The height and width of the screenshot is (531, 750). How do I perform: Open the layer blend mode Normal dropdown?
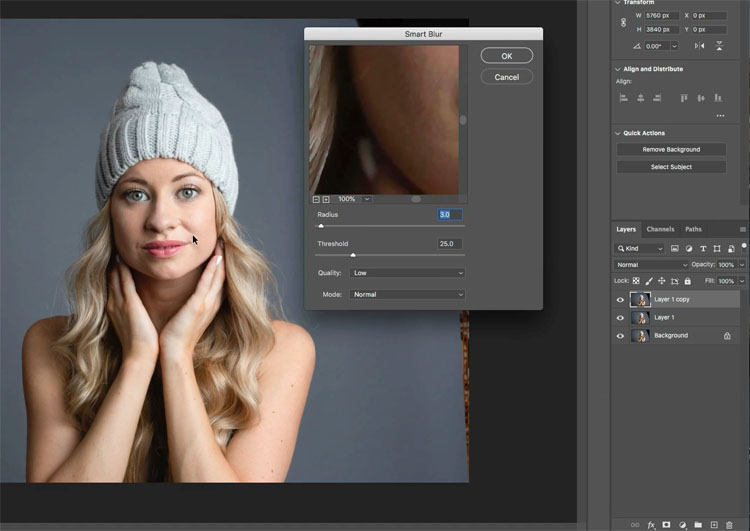pos(651,265)
